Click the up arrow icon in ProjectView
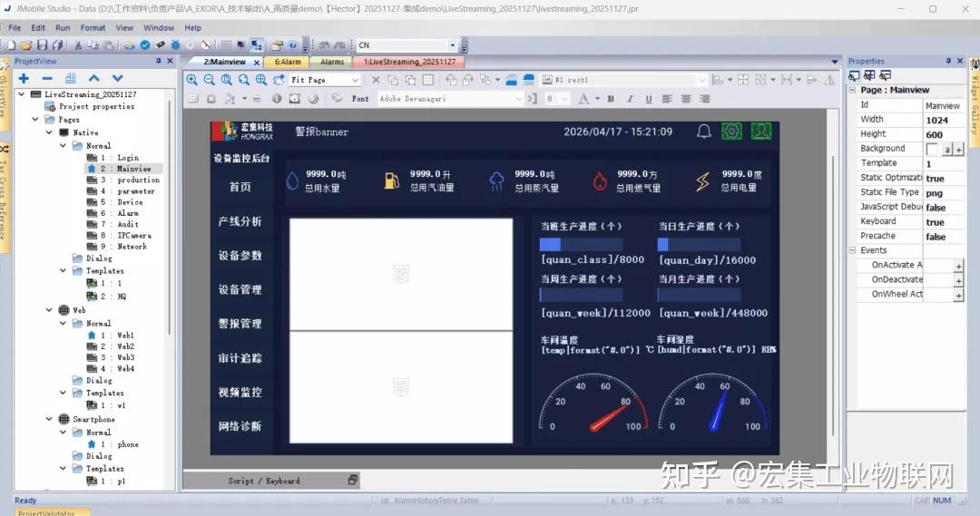 pos(93,78)
